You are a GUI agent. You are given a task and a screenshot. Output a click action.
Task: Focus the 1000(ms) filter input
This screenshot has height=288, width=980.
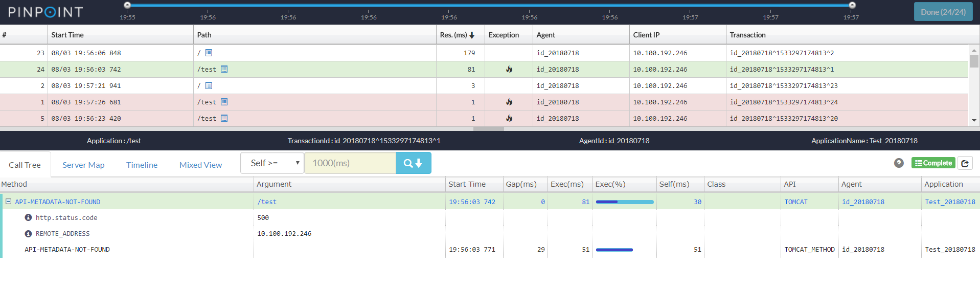tap(350, 163)
